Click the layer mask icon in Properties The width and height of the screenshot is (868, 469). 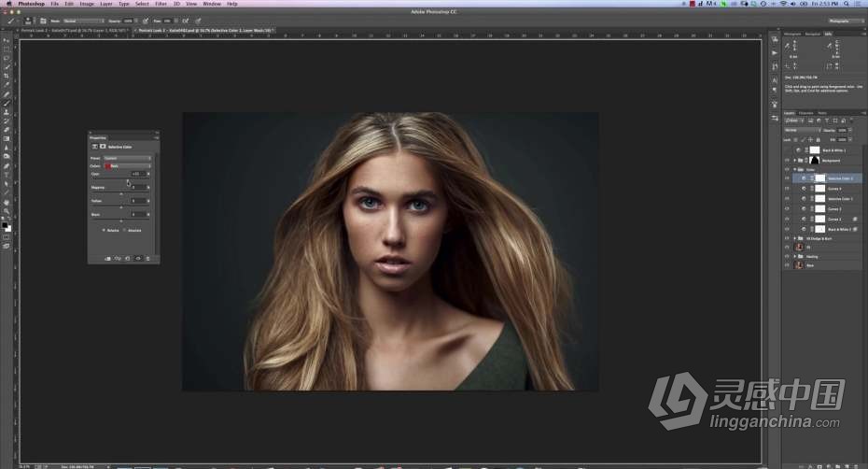tap(103, 147)
